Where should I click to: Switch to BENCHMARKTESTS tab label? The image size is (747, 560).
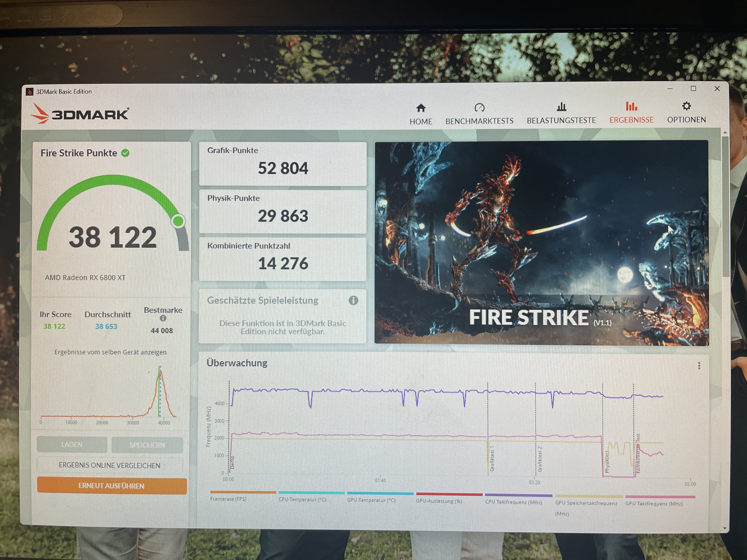tap(479, 121)
